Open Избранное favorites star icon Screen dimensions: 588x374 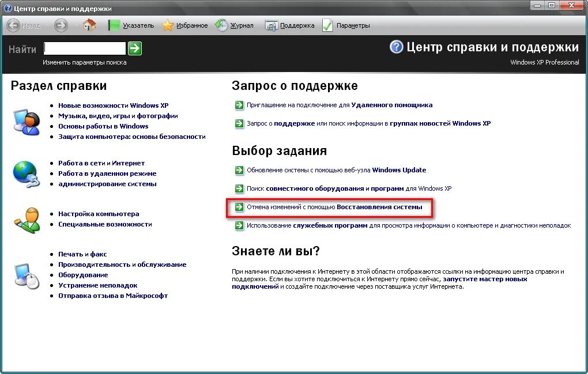pos(168,25)
